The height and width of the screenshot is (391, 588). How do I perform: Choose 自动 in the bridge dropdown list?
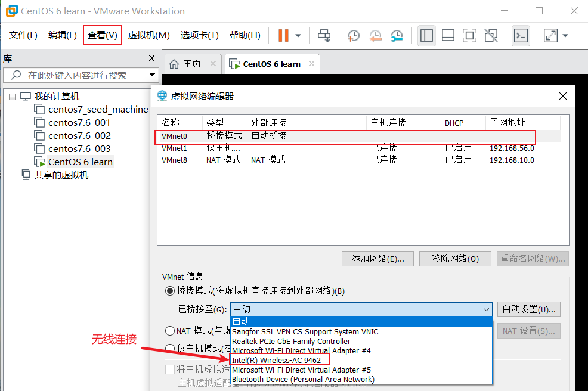(x=361, y=322)
